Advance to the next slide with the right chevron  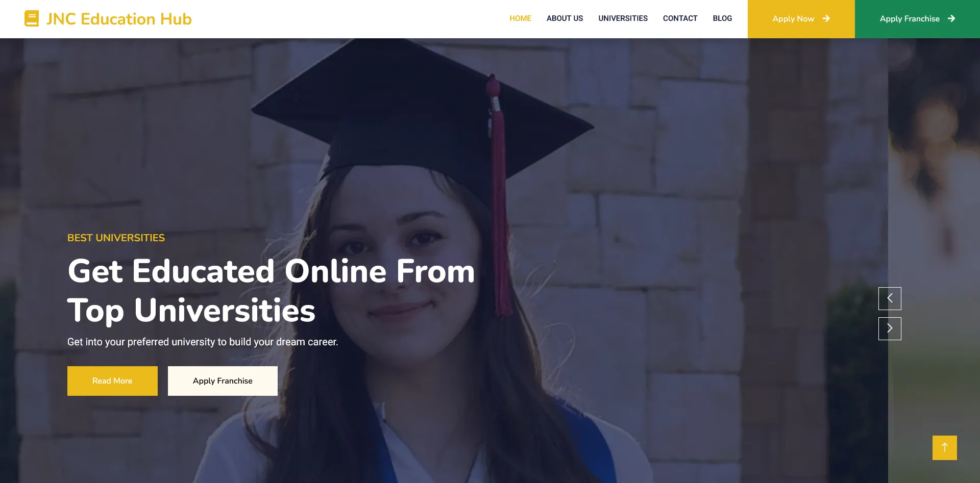click(890, 328)
